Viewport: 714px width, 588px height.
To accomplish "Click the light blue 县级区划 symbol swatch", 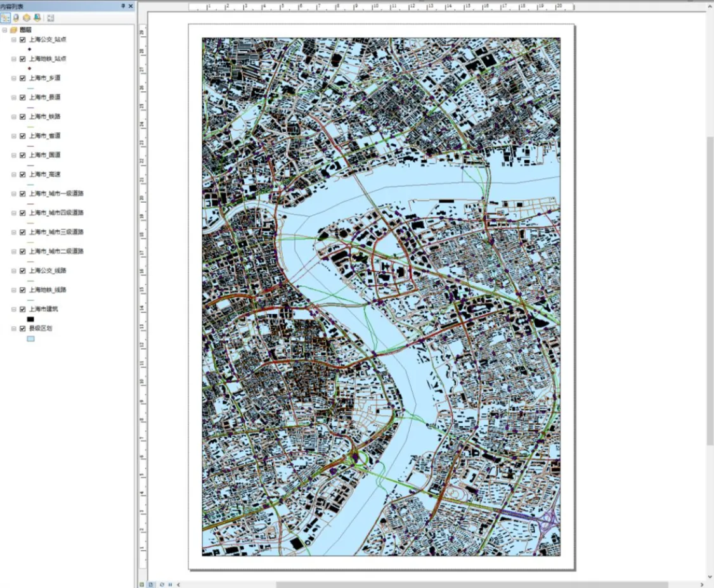I will click(30, 339).
